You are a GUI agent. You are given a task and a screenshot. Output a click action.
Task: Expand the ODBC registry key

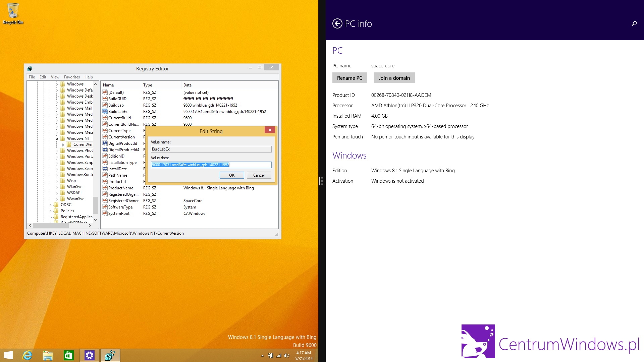click(50, 205)
